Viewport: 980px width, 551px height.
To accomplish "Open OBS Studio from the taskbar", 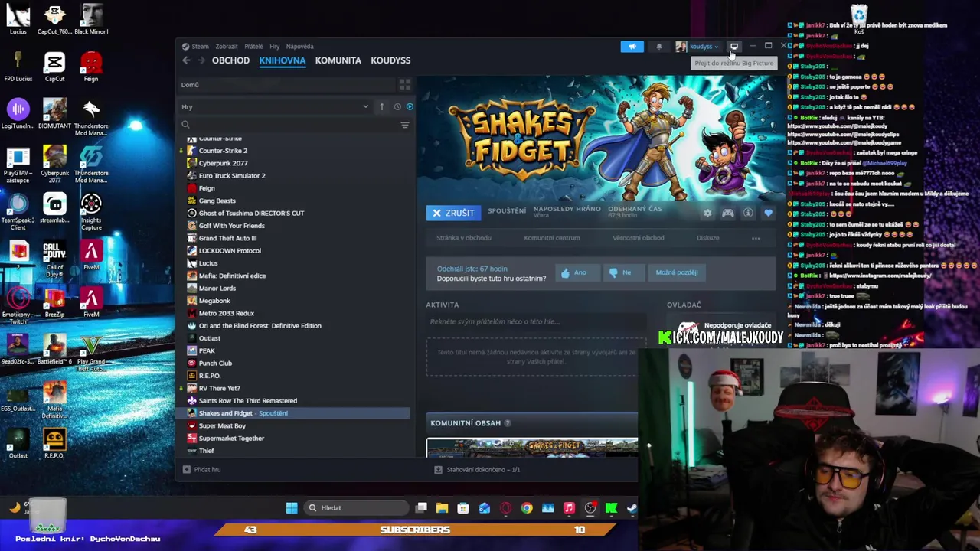I will point(590,507).
